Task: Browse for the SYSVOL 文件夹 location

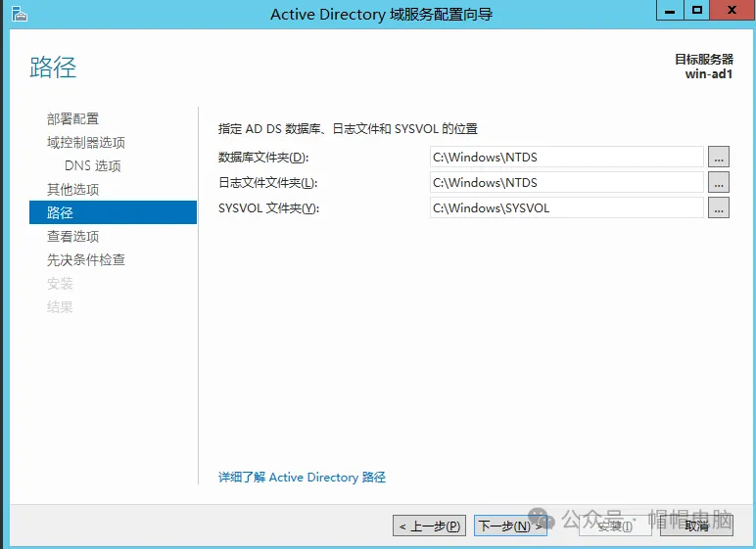Action: [x=719, y=207]
